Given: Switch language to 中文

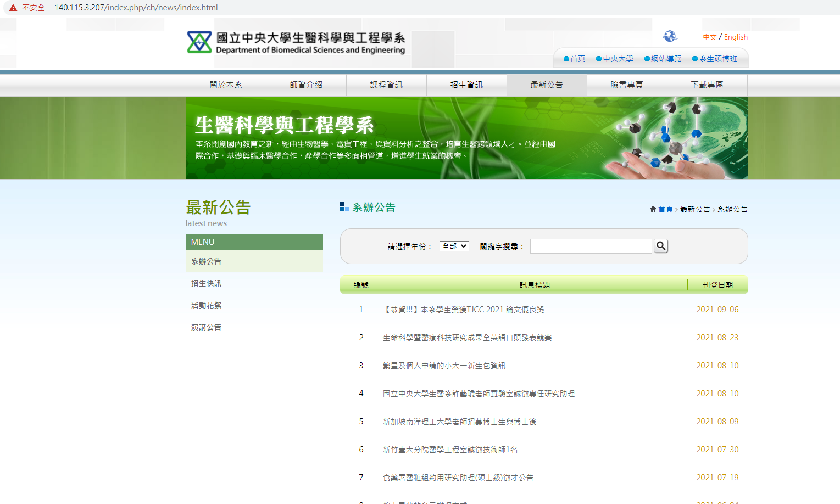Looking at the screenshot, I should point(710,37).
